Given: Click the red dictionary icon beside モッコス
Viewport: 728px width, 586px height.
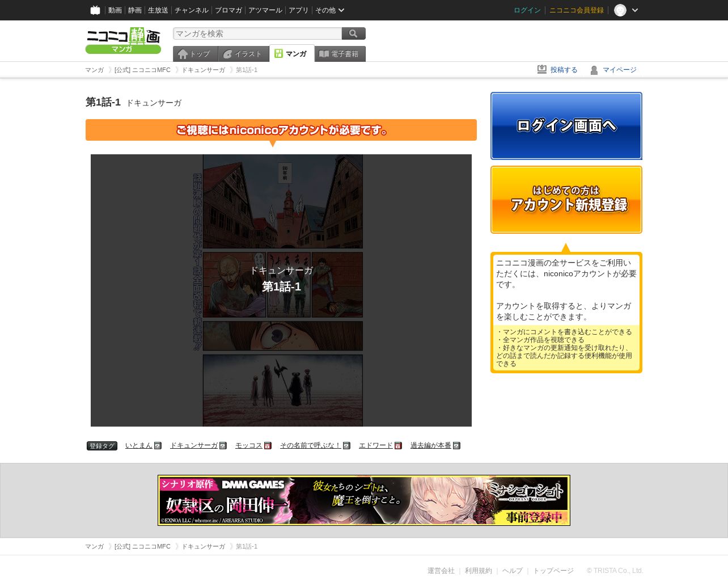Looking at the screenshot, I should click(x=268, y=446).
